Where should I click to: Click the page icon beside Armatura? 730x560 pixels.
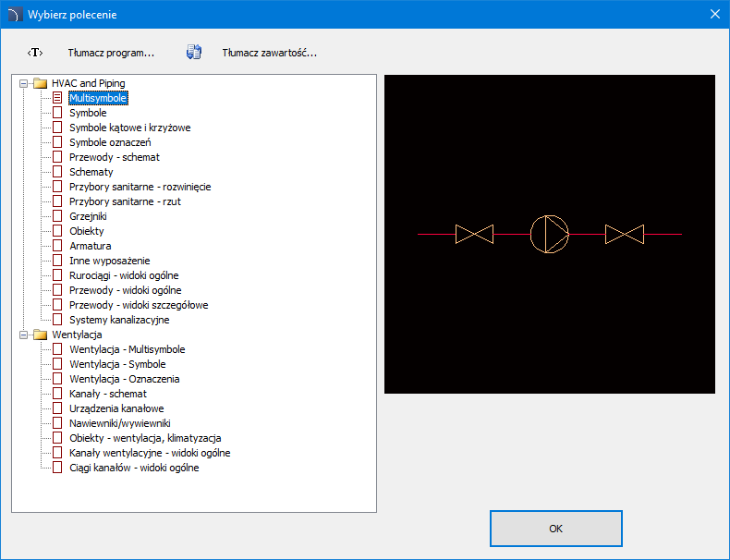click(57, 246)
